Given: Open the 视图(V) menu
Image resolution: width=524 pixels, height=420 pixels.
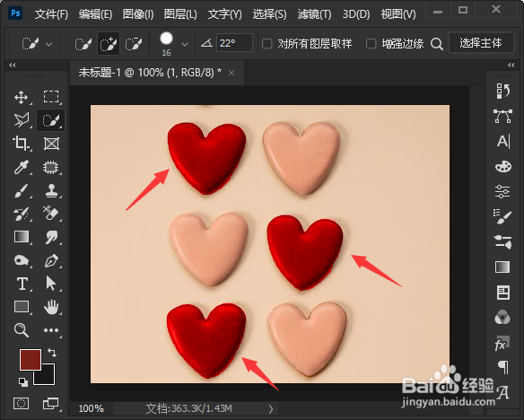Looking at the screenshot, I should pos(398,14).
